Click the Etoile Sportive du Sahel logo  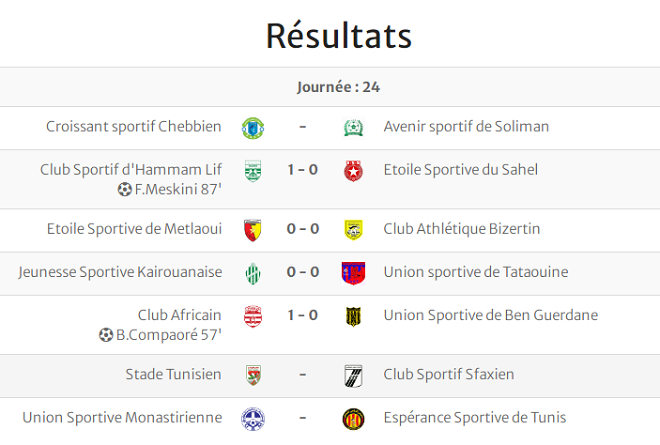[x=353, y=171]
